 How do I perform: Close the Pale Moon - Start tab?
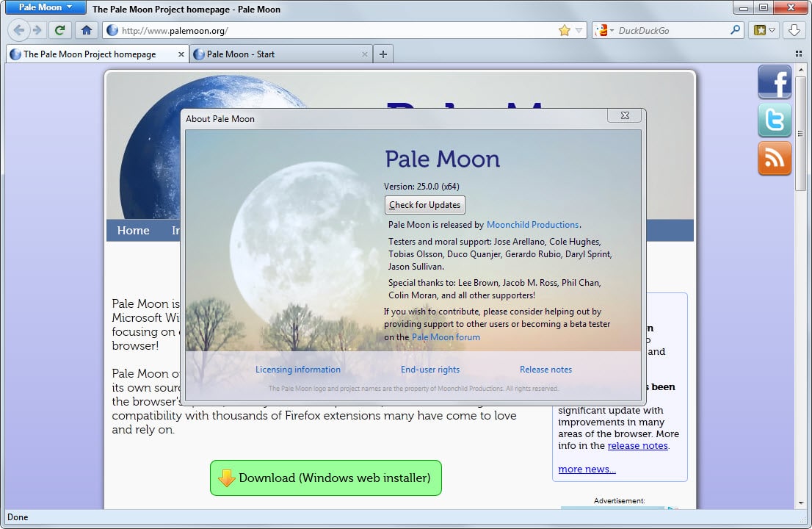365,54
